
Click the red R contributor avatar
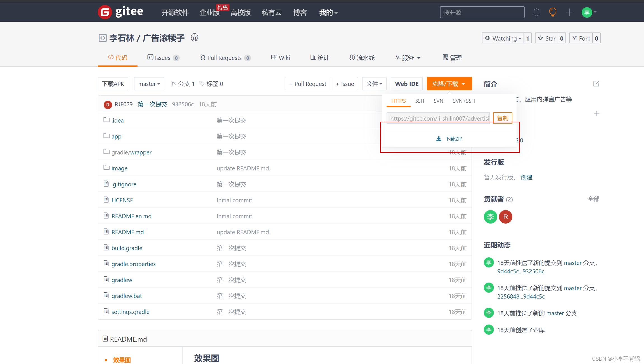click(x=505, y=217)
